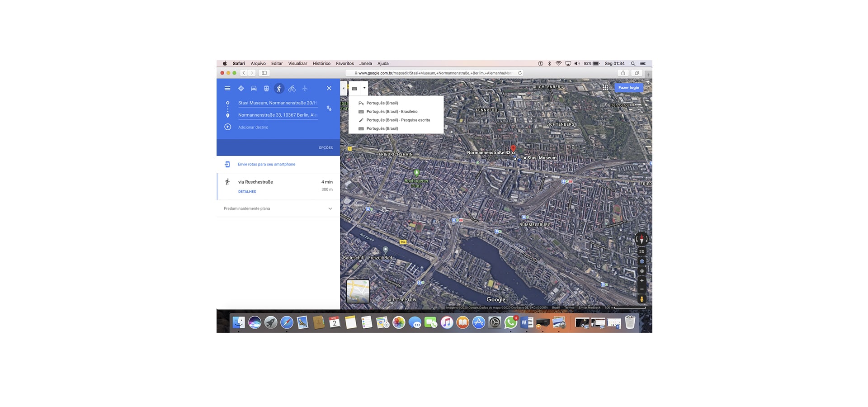Show my location target icon
Image resolution: width=868 pixels, height=407 pixels.
pos(642,271)
